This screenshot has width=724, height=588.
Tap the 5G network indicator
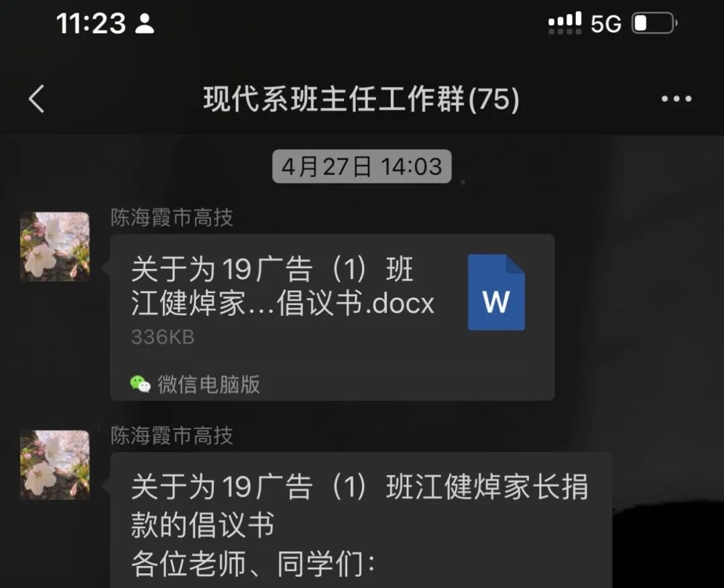606,23
